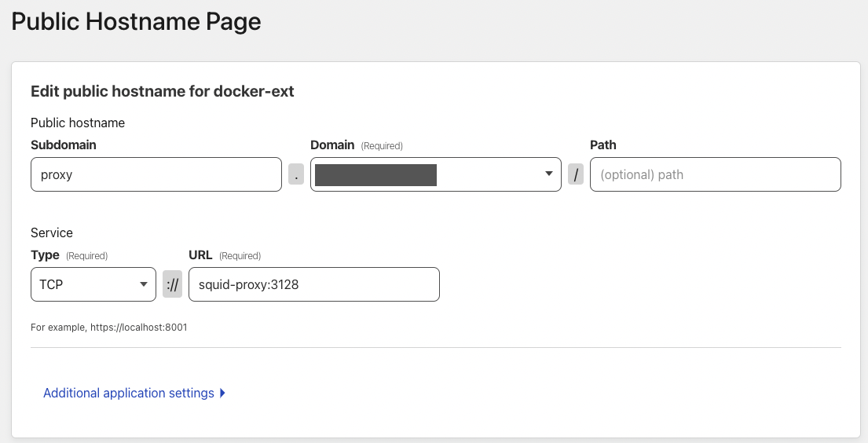Open Additional application settings link

129,393
